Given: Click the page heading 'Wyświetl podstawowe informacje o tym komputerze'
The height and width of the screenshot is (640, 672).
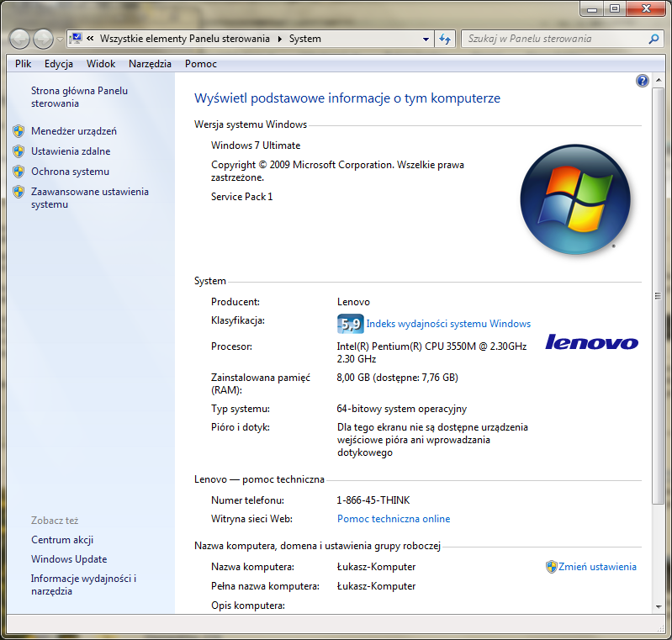Looking at the screenshot, I should pos(347,98).
